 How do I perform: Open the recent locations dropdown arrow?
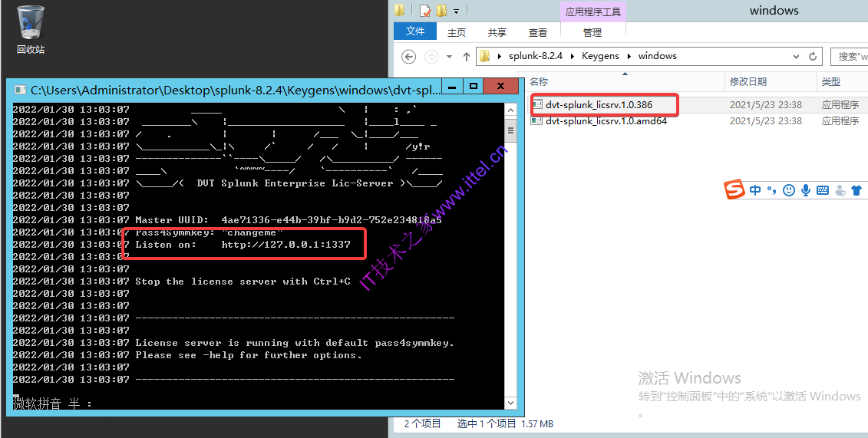click(x=449, y=57)
